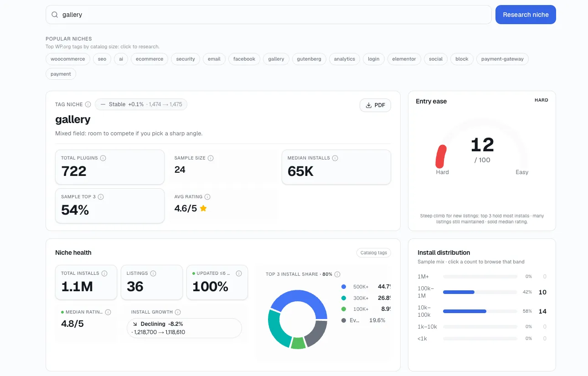Browse the 100k–1M band count 10
588x376 pixels.
tap(542, 292)
